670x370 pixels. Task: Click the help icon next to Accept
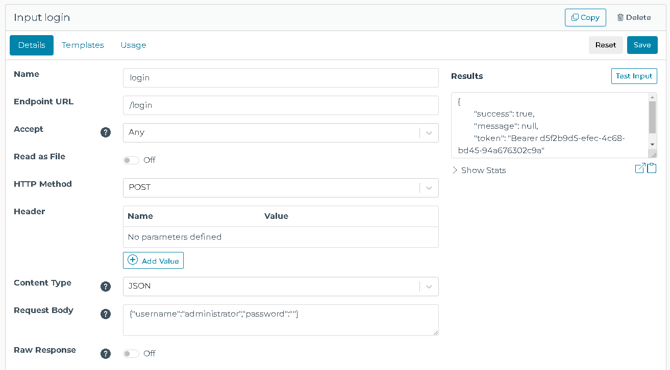coord(106,132)
